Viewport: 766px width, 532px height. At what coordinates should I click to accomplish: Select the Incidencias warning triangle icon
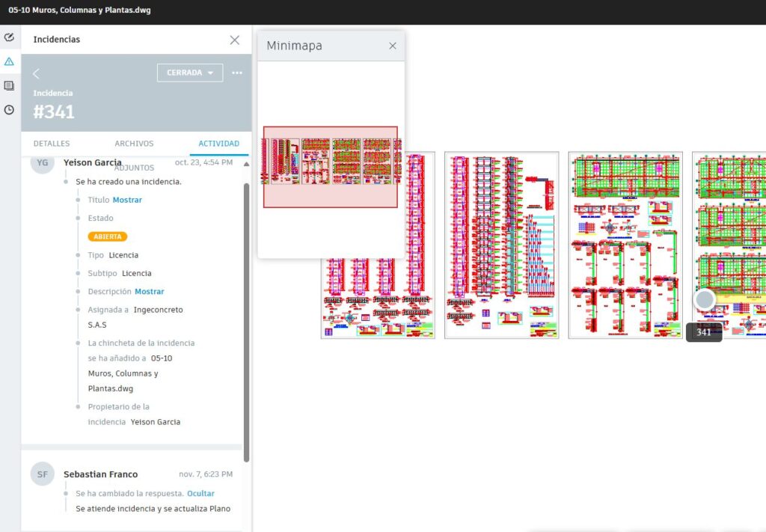click(x=9, y=61)
